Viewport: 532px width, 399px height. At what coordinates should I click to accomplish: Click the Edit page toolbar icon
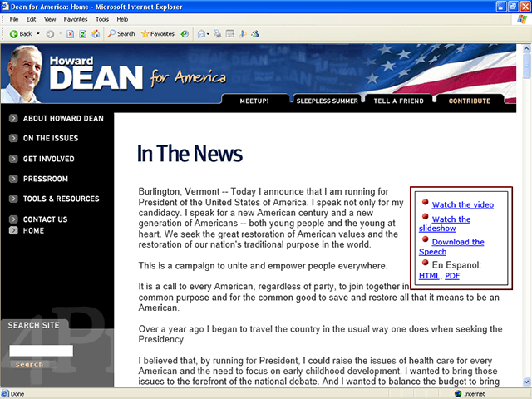click(x=230, y=33)
